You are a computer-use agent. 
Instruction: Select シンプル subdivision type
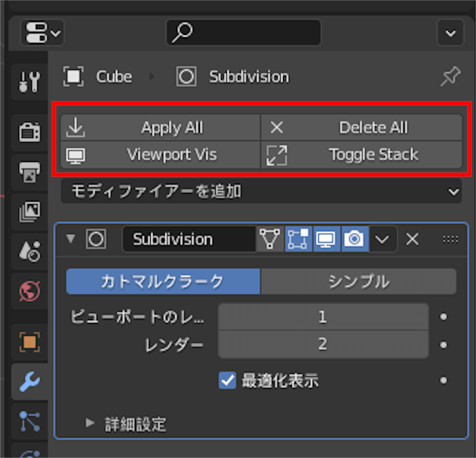[x=359, y=281]
